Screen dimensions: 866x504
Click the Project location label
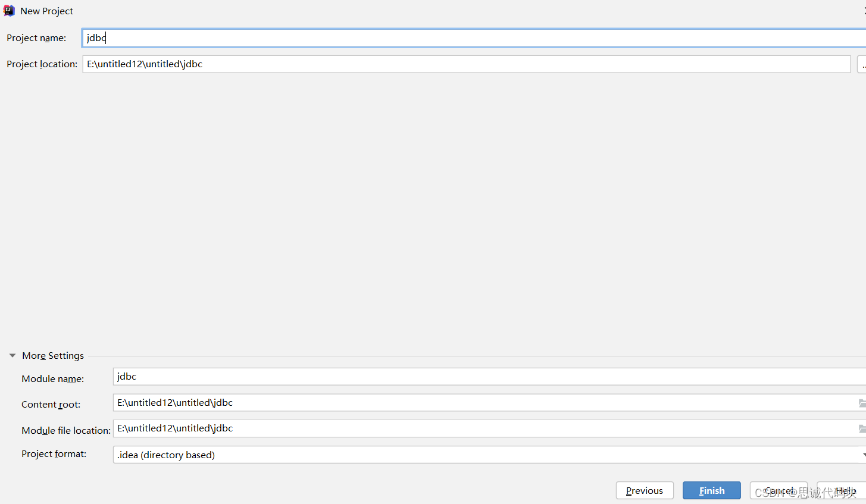42,64
